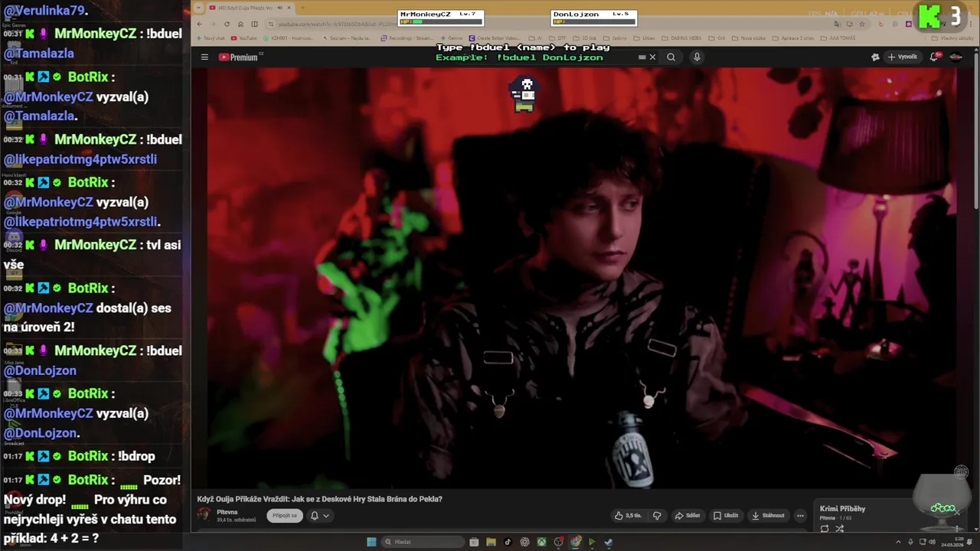Expand the channel notification bell dropdown
The width and height of the screenshot is (980, 551).
pos(319,515)
